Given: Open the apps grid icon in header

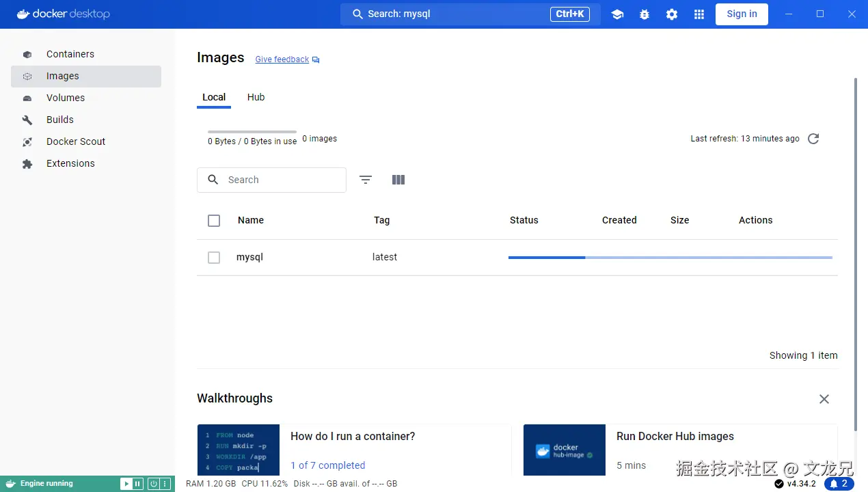Looking at the screenshot, I should click(x=699, y=14).
